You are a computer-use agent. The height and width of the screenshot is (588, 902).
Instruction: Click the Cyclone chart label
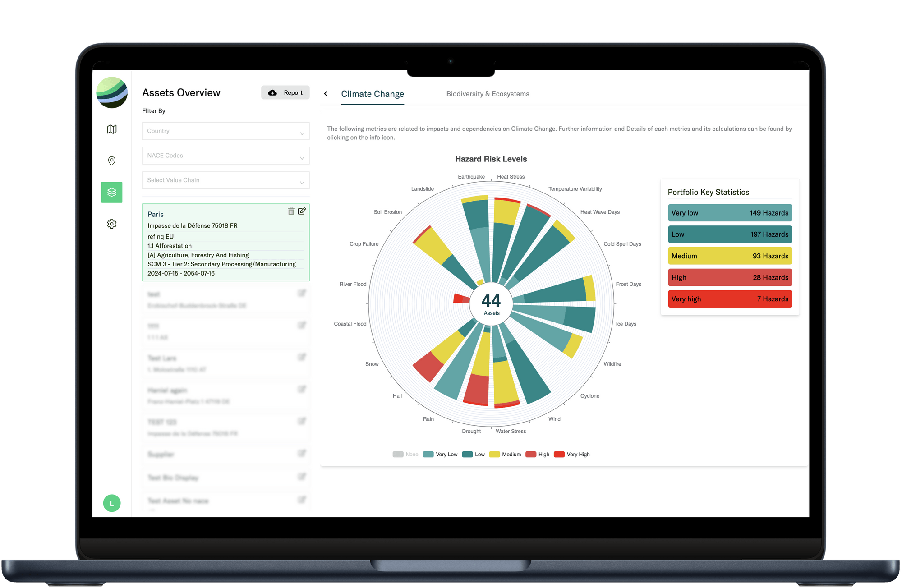click(590, 396)
